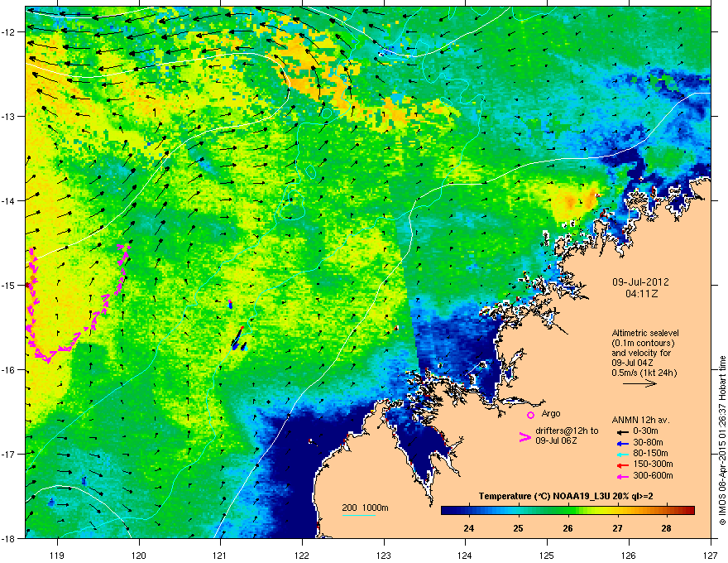This screenshot has width=728, height=563.
Task: Click the '0.5m/s (1kt 24h)' text
Action: (644, 373)
